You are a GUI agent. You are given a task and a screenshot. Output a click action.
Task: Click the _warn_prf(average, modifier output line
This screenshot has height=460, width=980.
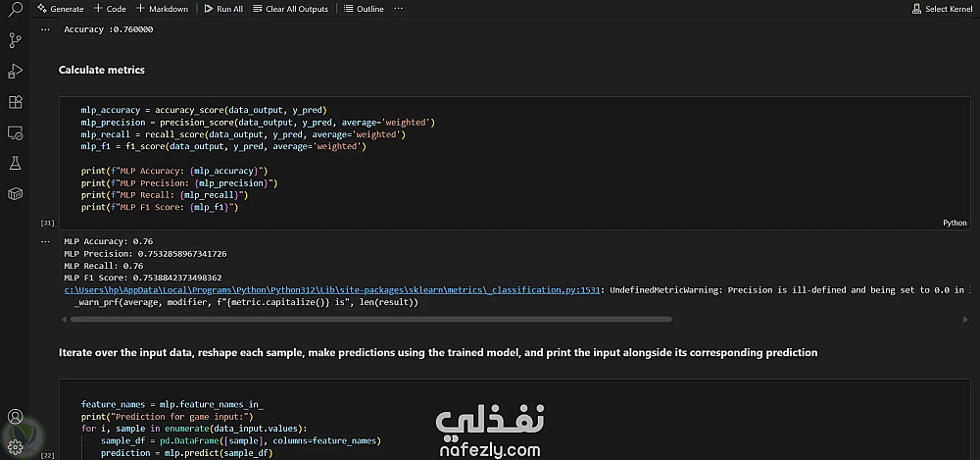[x=246, y=302]
